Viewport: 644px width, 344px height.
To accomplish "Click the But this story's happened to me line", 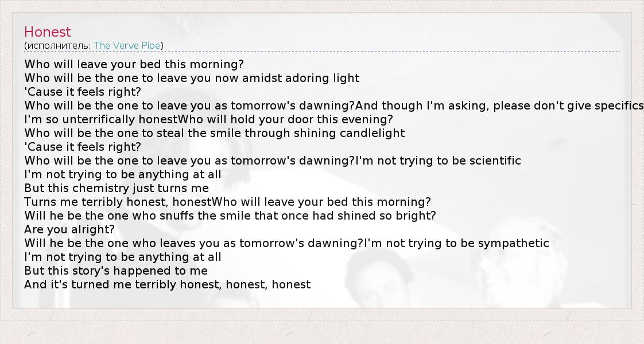I will 116,271.
